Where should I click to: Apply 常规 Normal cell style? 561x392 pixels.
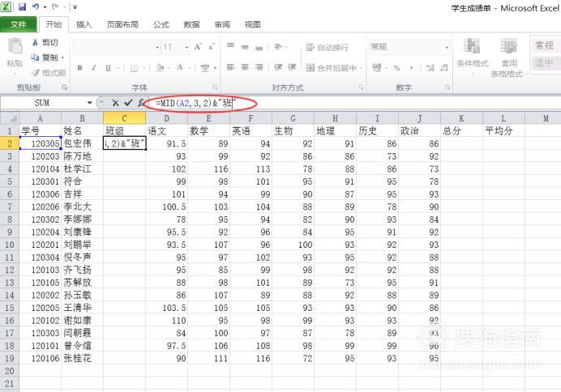point(545,45)
